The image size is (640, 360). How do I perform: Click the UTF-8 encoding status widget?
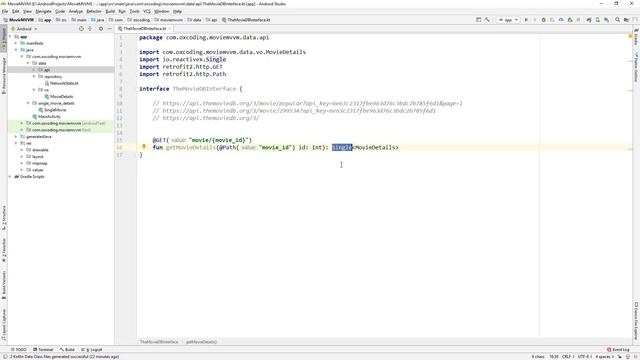pyautogui.click(x=584, y=357)
